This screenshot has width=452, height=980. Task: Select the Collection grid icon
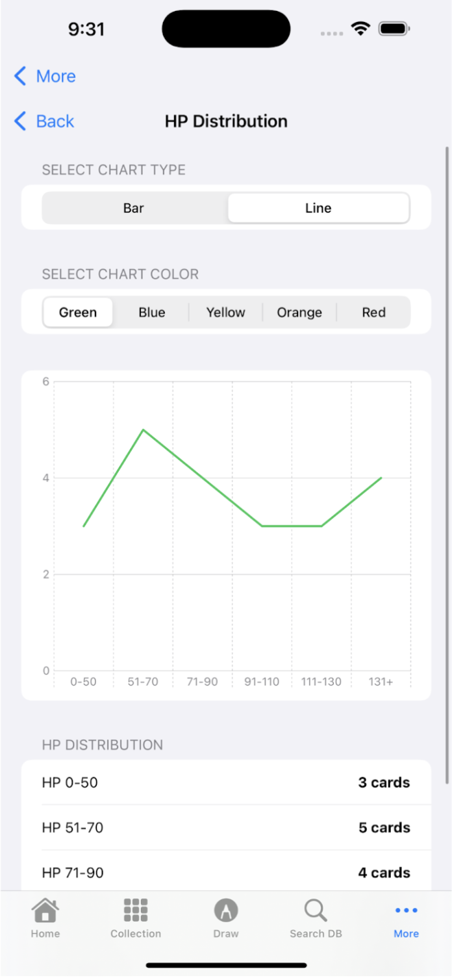pos(135,910)
